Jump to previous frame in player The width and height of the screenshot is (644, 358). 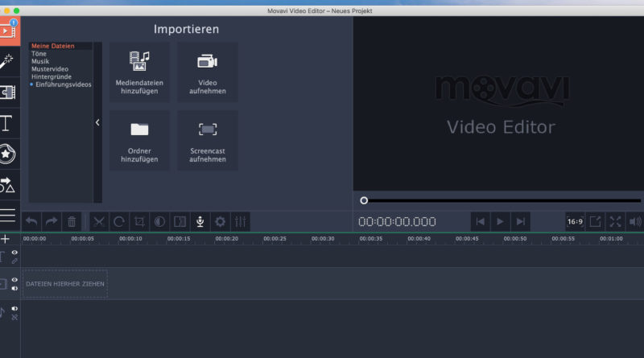(480, 222)
